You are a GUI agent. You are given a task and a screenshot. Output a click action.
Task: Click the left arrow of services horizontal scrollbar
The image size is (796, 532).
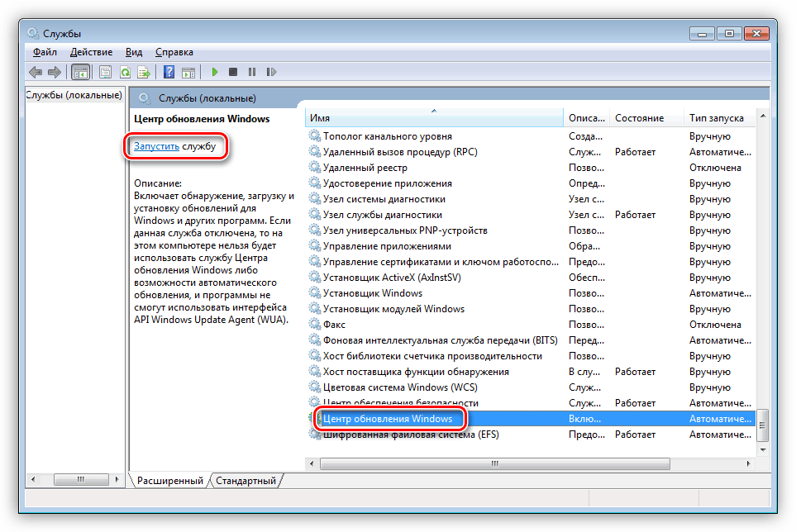click(311, 463)
